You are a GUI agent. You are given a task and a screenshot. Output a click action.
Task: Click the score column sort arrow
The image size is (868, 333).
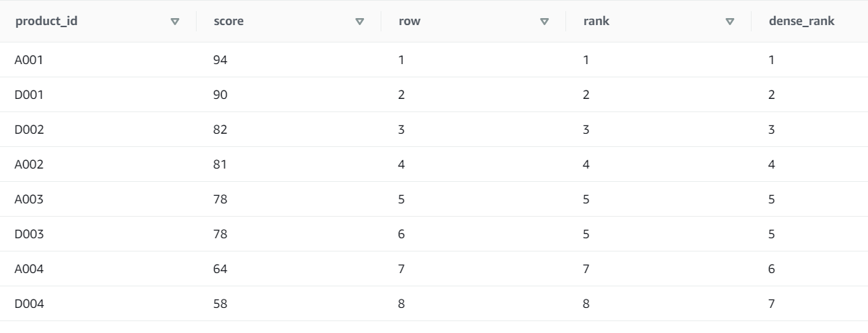click(360, 22)
